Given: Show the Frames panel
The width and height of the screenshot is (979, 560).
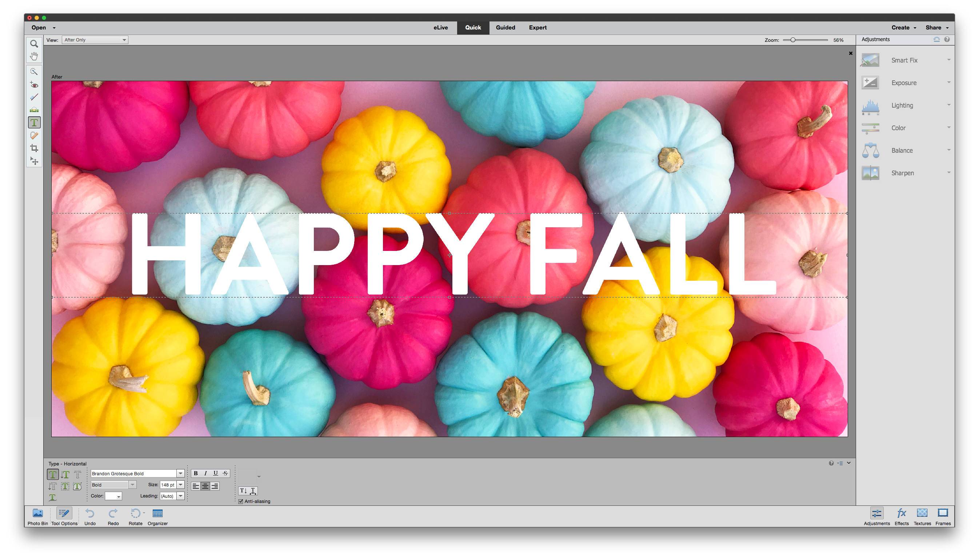Looking at the screenshot, I should [943, 516].
